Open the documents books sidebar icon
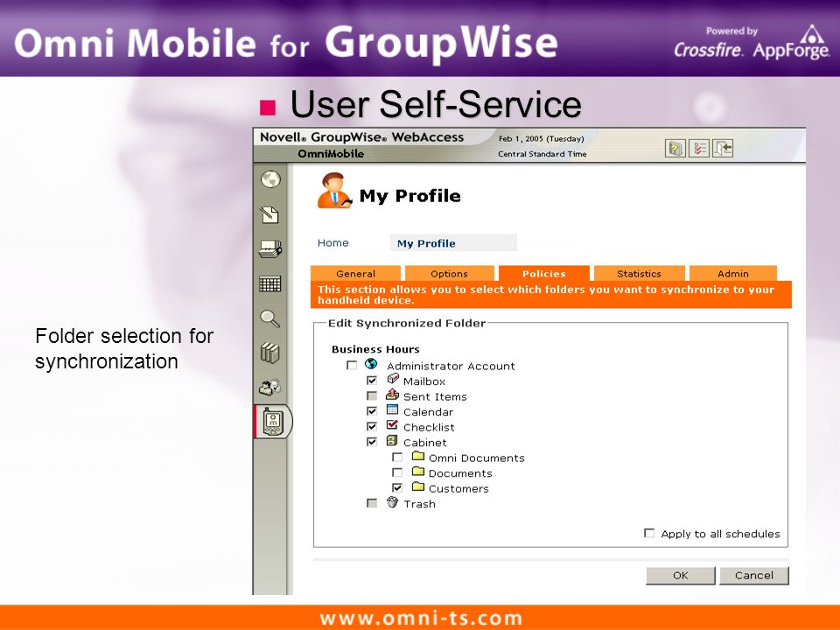Screen dimensions: 840x630 270,353
